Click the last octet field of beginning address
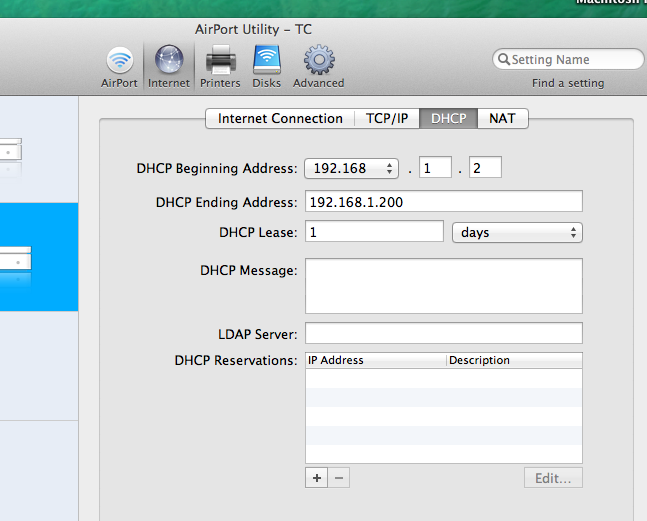Viewport: 647px width, 521px height. (485, 167)
